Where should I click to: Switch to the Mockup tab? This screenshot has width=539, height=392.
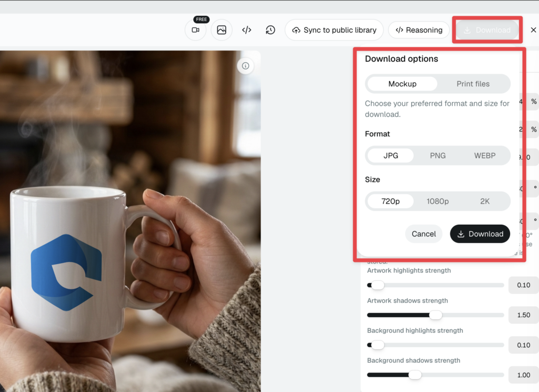point(402,84)
